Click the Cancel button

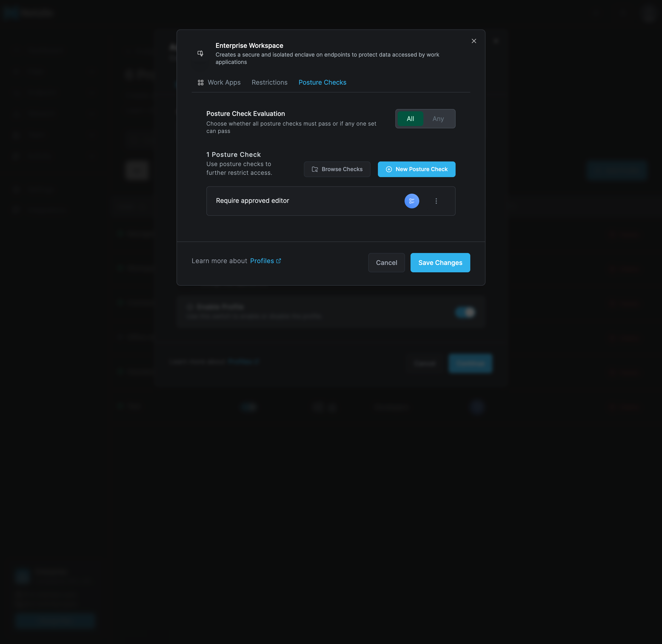[386, 262]
